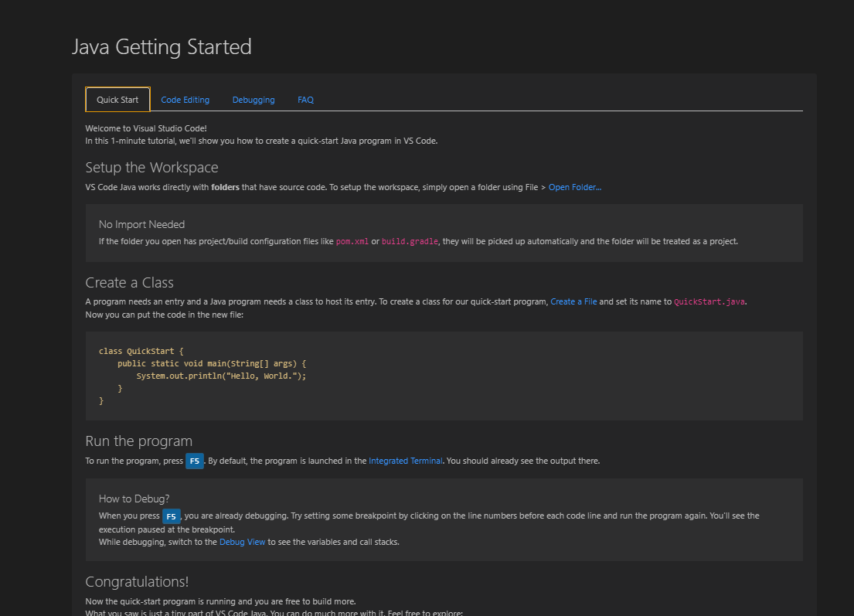Image resolution: width=854 pixels, height=616 pixels.
Task: Click the No Import Needed heading
Action: 141,224
